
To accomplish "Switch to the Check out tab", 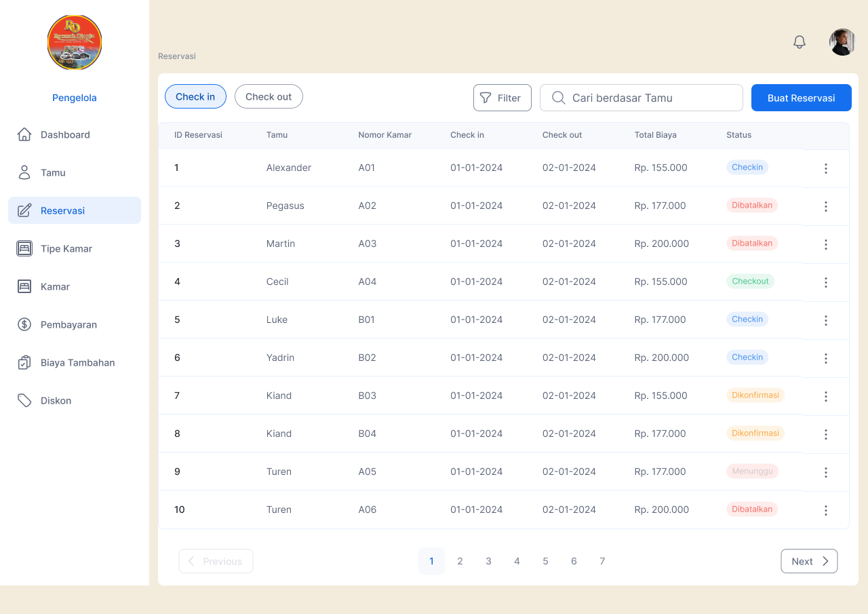I will pyautogui.click(x=269, y=96).
